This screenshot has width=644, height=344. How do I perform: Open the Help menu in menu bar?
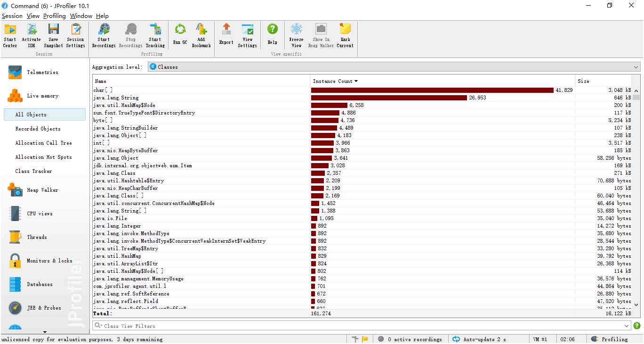102,16
